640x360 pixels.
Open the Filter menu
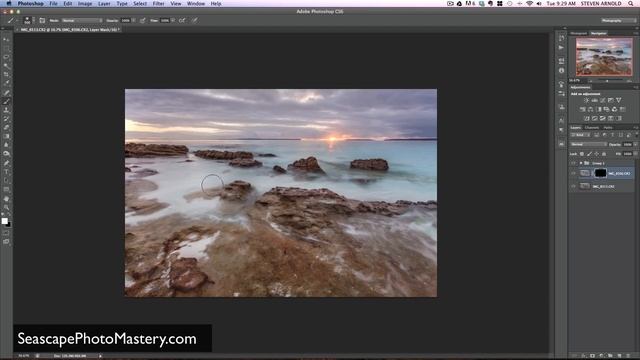coord(158,4)
